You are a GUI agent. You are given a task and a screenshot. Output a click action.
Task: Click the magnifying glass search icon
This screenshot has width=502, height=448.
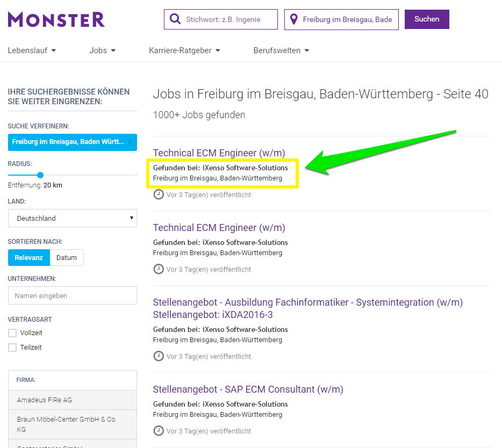[x=175, y=19]
